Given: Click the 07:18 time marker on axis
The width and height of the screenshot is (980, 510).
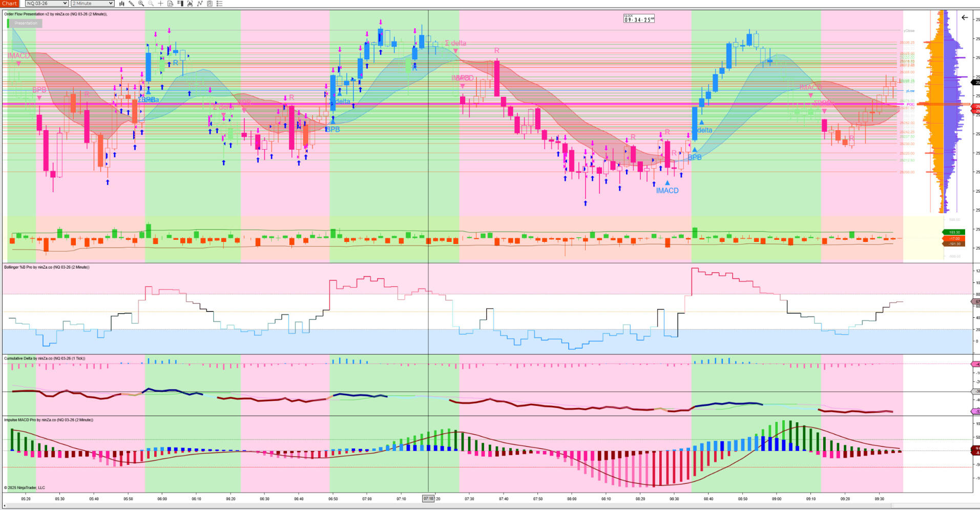Looking at the screenshot, I should coord(428,498).
